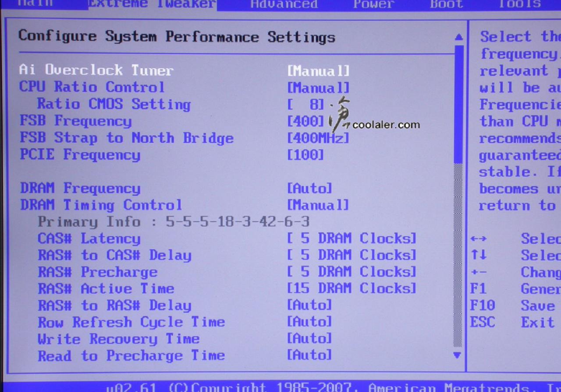
Task: Select the DRAM Timing Control label
Action: coord(101,205)
